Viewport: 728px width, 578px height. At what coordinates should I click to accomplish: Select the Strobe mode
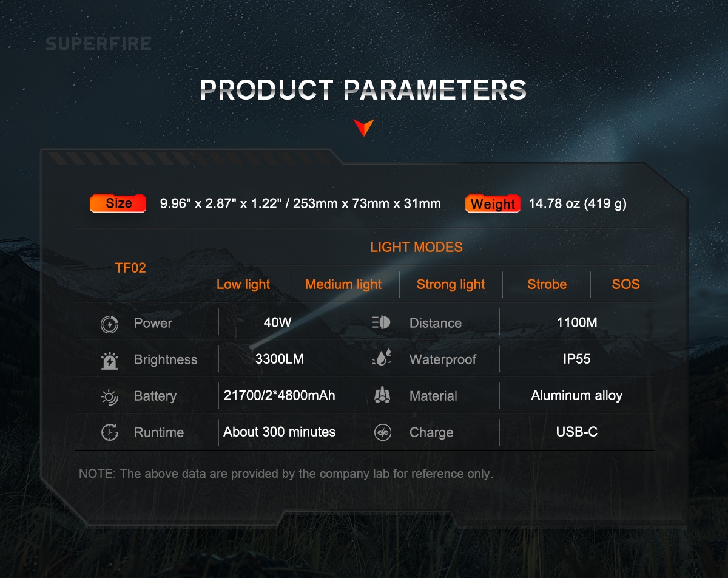pyautogui.click(x=547, y=284)
